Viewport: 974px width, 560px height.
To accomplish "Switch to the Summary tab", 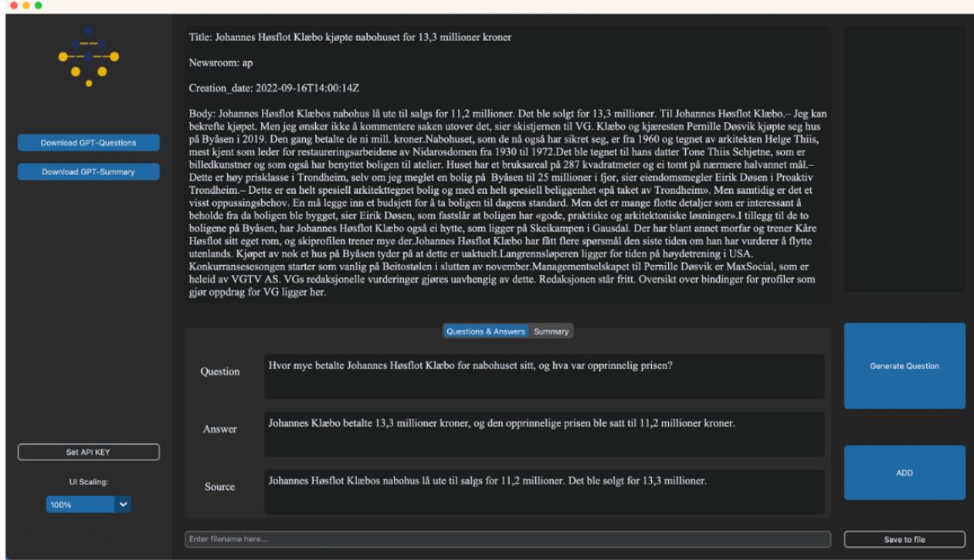I will 551,331.
